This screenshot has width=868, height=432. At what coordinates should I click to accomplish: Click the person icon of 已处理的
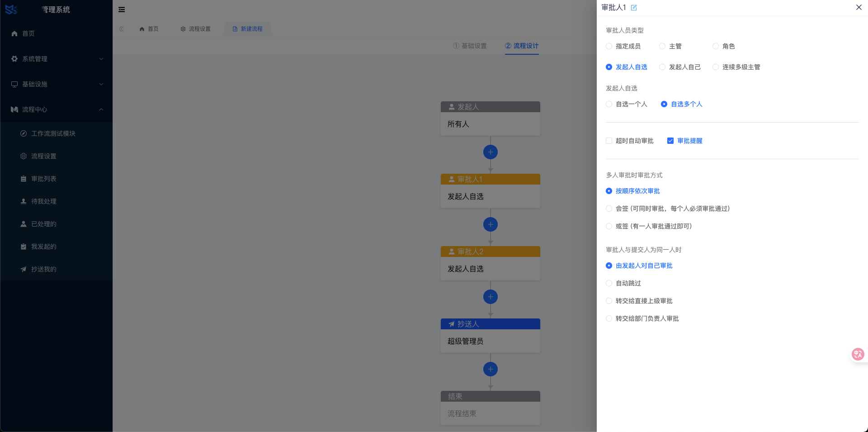pyautogui.click(x=24, y=224)
